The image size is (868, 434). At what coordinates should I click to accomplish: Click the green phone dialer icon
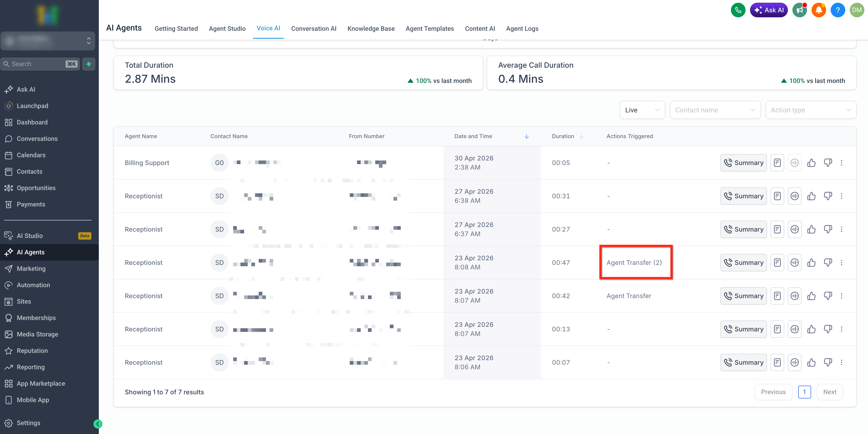738,10
